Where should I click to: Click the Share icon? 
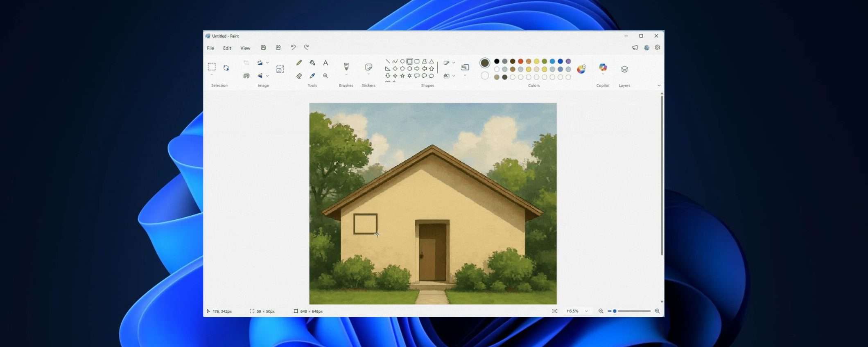coord(278,47)
